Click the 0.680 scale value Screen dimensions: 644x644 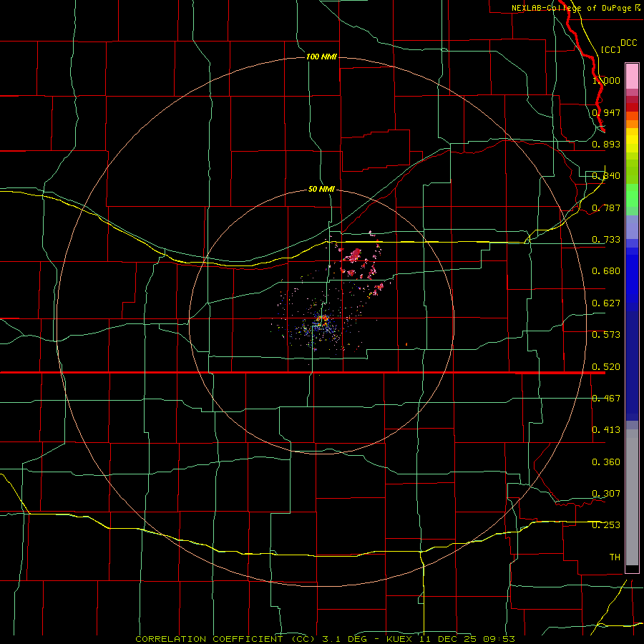point(606,271)
